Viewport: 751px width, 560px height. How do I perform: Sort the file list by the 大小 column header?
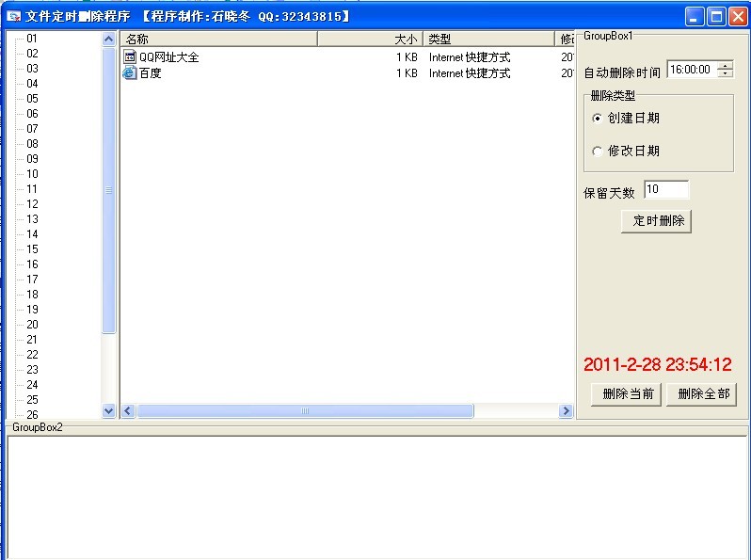pyautogui.click(x=370, y=39)
